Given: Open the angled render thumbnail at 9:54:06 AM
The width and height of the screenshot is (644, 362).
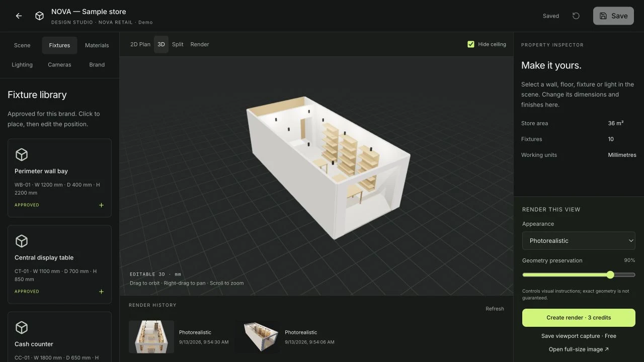Looking at the screenshot, I should (x=257, y=337).
